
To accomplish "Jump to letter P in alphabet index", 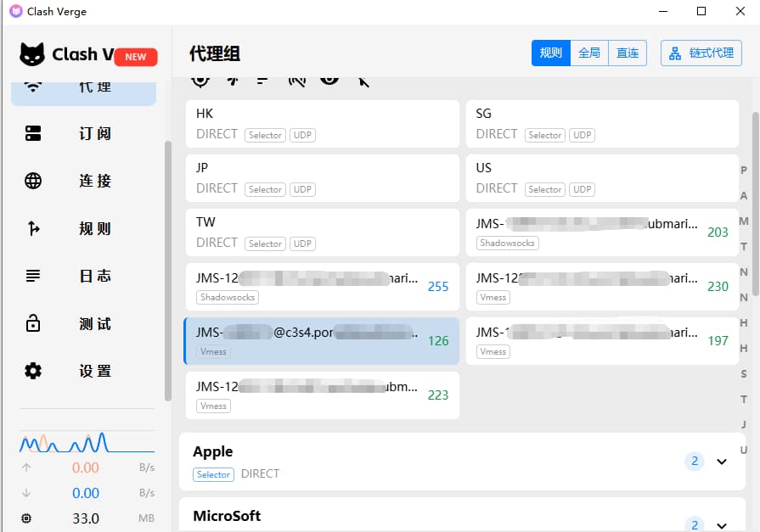I will [744, 170].
